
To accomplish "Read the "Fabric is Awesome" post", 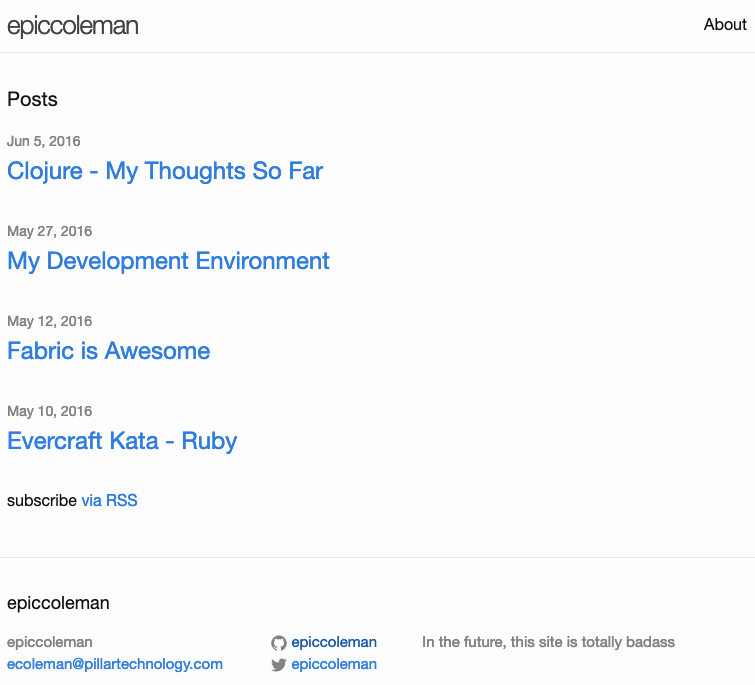I will click(x=108, y=351).
